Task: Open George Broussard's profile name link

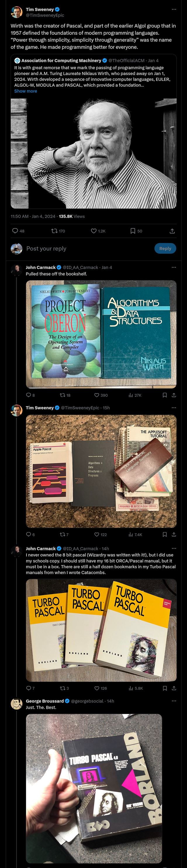Action: coord(45,701)
